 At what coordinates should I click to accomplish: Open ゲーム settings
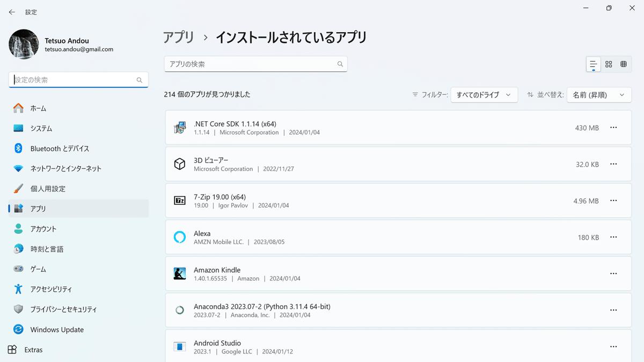click(x=78, y=269)
